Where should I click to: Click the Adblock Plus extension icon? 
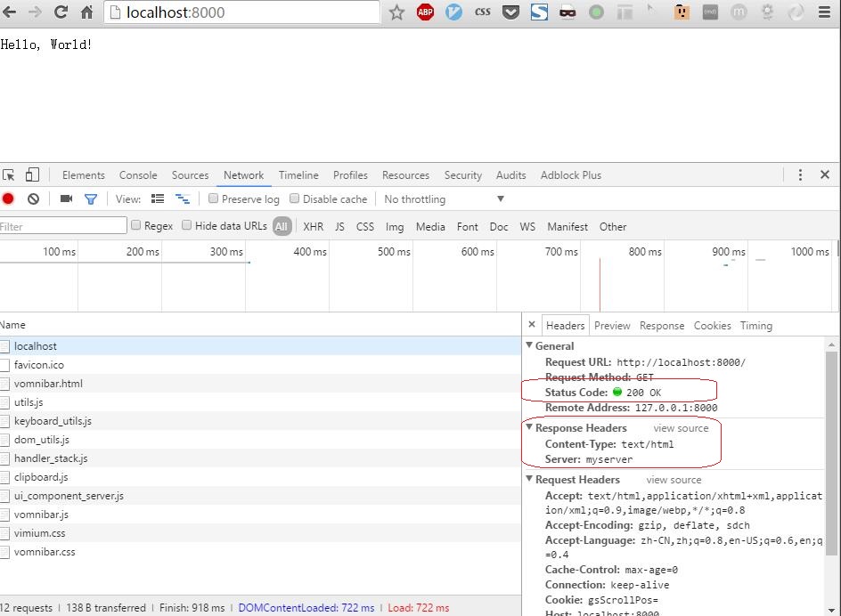pyautogui.click(x=425, y=12)
